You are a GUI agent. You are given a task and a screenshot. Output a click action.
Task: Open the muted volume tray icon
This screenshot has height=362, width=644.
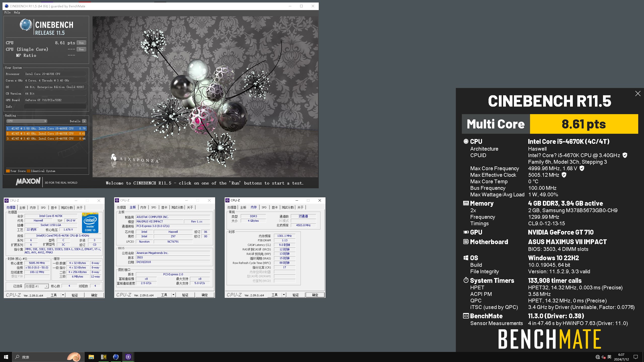[603, 357]
